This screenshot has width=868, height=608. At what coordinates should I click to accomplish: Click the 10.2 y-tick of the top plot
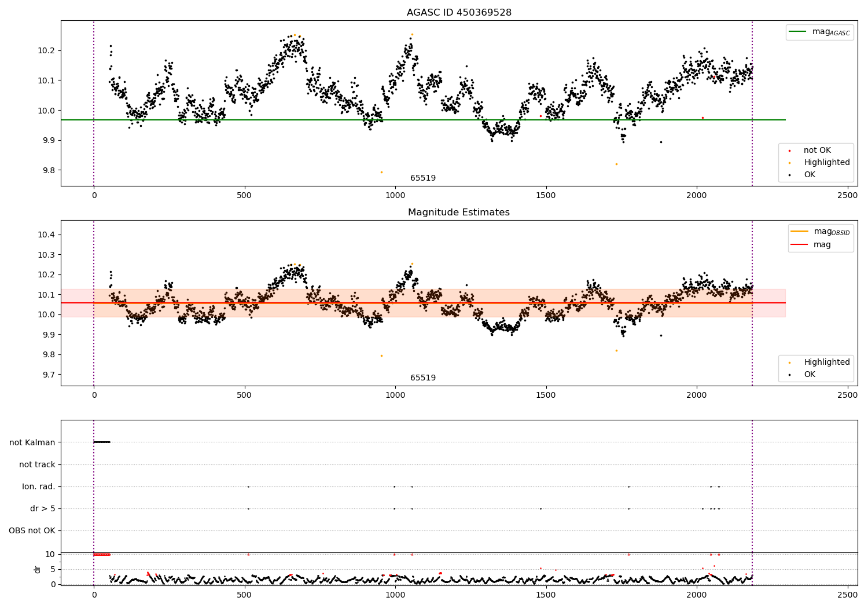[46, 50]
